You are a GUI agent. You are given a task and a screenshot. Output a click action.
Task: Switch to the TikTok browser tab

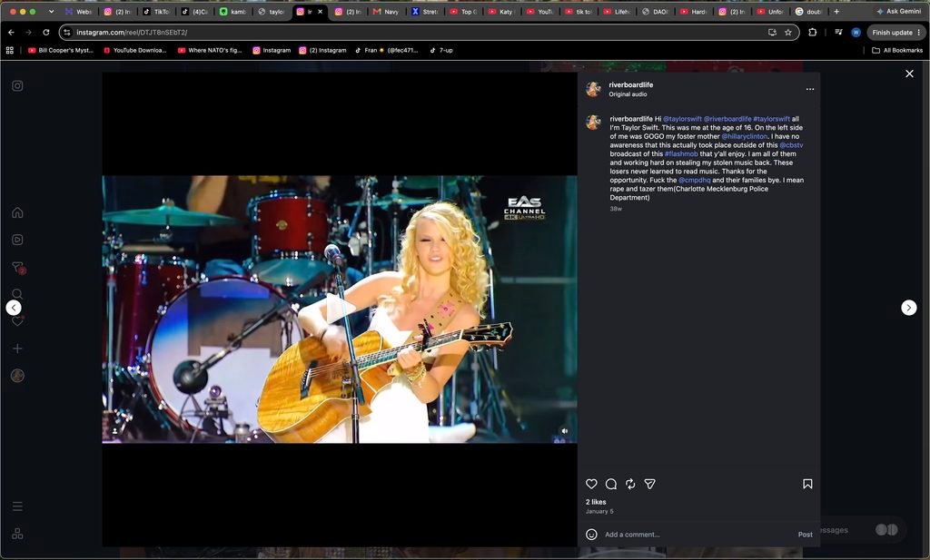pyautogui.click(x=156, y=11)
